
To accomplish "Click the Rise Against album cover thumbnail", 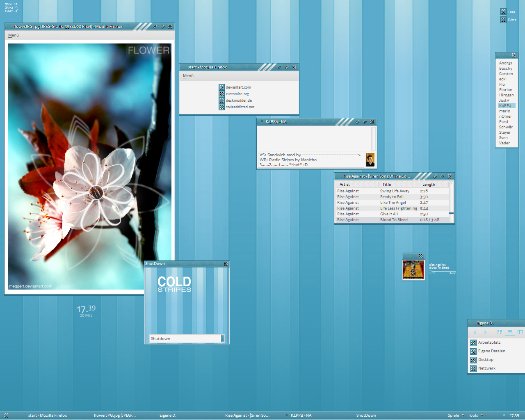I will [x=413, y=269].
